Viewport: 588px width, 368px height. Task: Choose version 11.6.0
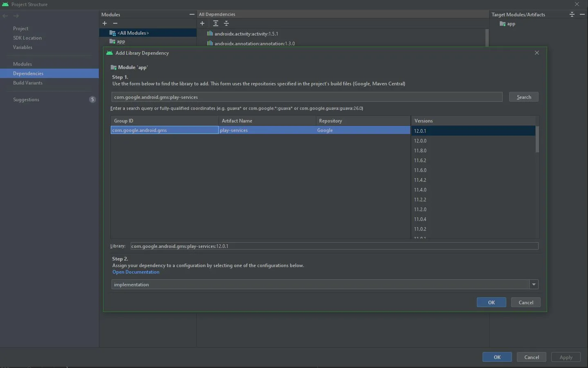pos(474,170)
